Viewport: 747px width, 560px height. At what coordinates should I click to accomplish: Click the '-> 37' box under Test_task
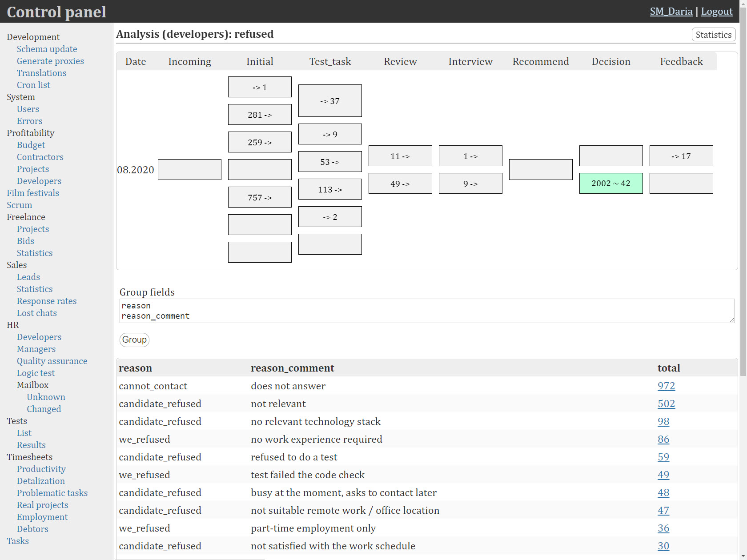[x=330, y=101]
